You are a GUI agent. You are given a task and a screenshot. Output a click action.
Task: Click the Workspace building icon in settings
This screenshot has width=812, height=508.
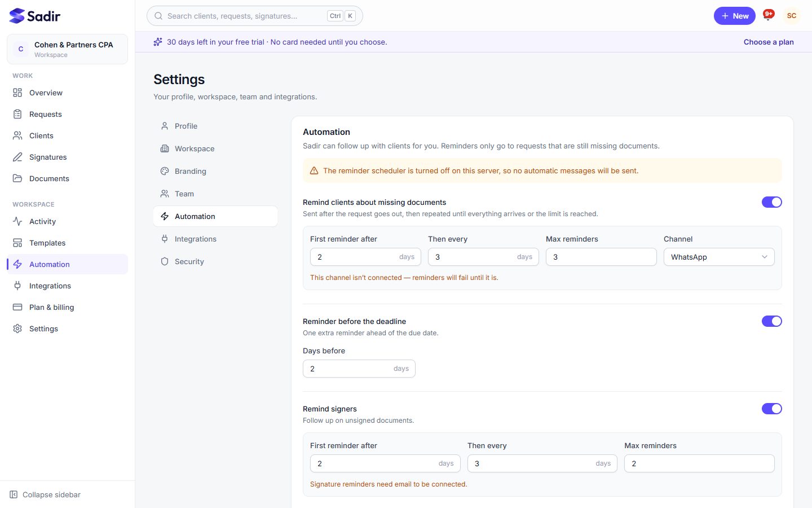[165, 148]
